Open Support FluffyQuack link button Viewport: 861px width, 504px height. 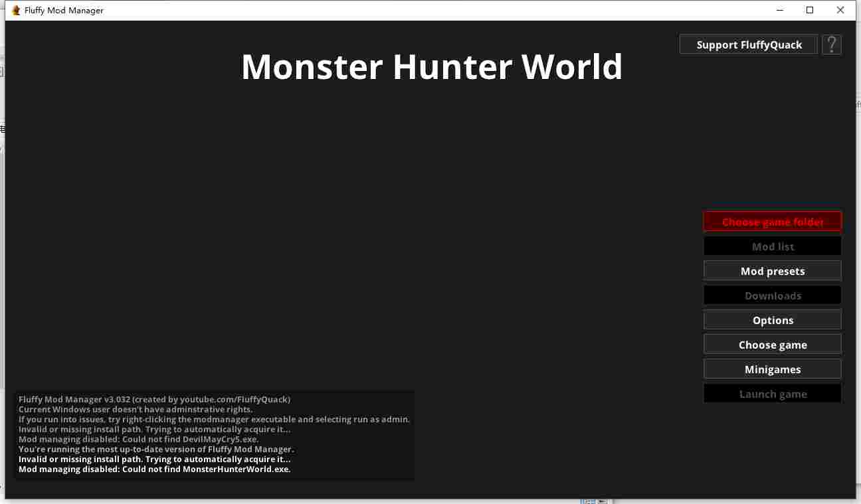point(749,44)
